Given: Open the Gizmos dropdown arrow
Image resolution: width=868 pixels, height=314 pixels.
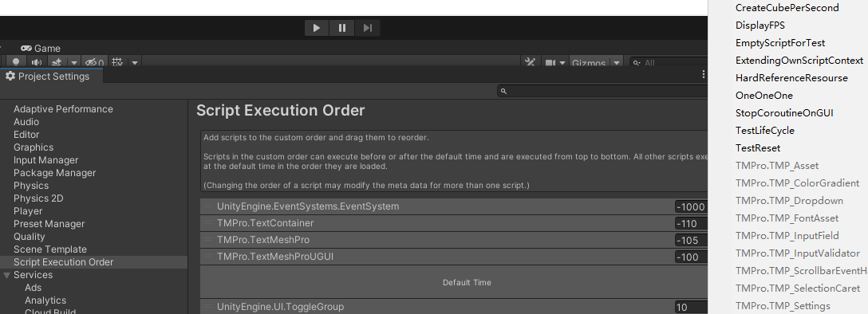Looking at the screenshot, I should click(x=616, y=63).
